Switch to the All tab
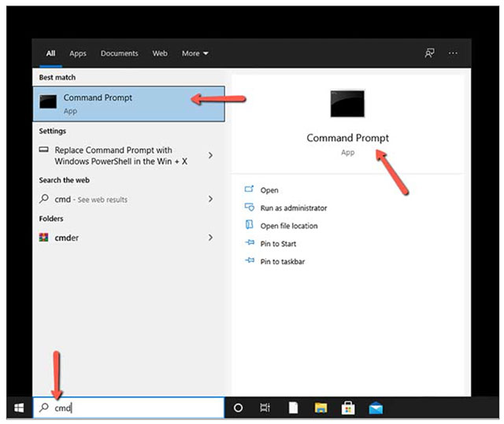Image resolution: width=504 pixels, height=424 pixels. [50, 53]
